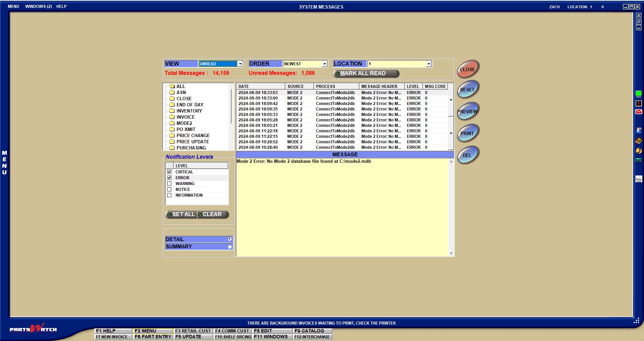Expand the ORDER dropdown set to NEWEST

[x=325, y=64]
